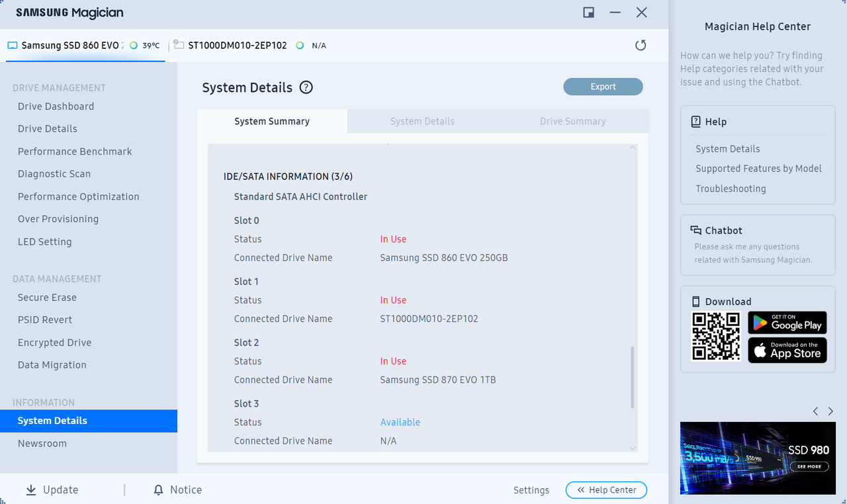
Task: Click the SEE MORE button on SSD 980 banner
Action: tap(809, 466)
